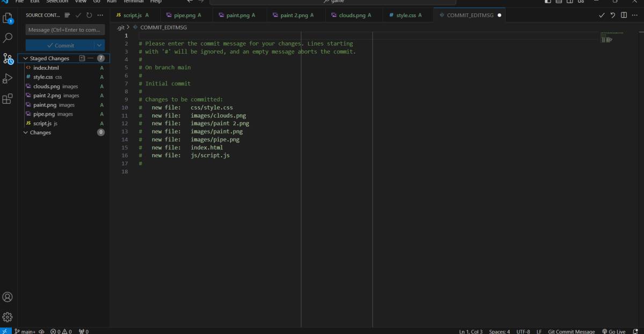Viewport: 644px width, 334px height.
Task: Split the editor to the right
Action: click(x=624, y=15)
